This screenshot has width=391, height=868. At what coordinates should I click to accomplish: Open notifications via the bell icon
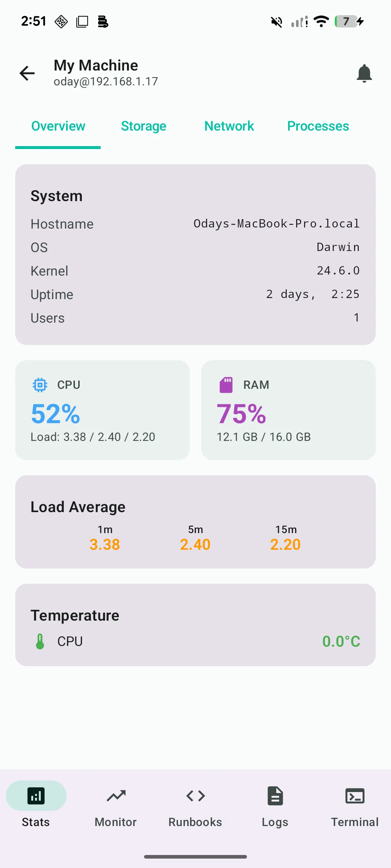click(365, 73)
